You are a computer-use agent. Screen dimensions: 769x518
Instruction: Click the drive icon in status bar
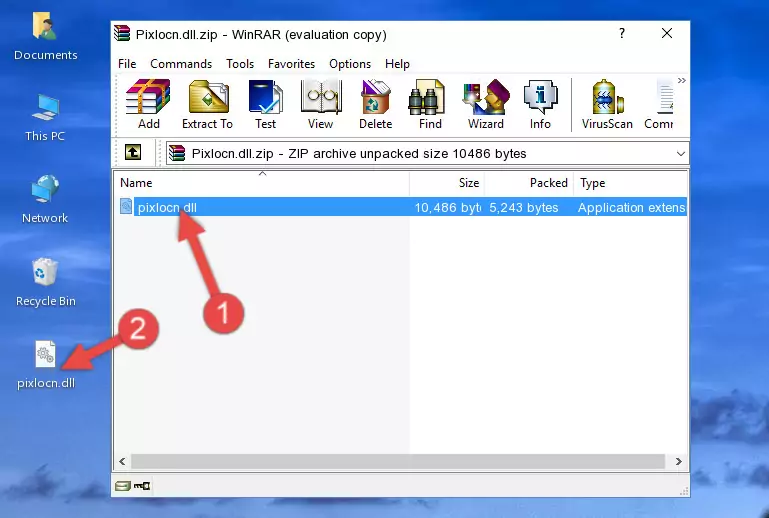point(123,486)
